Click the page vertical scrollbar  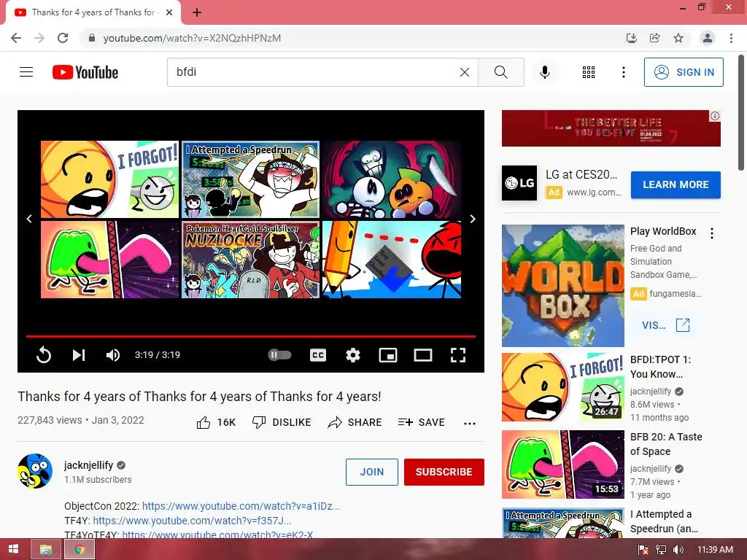[x=742, y=114]
